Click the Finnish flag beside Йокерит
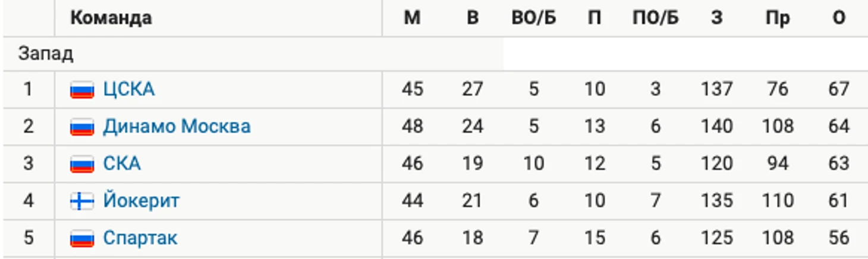Viewport: 868px width, 259px height. point(82,201)
